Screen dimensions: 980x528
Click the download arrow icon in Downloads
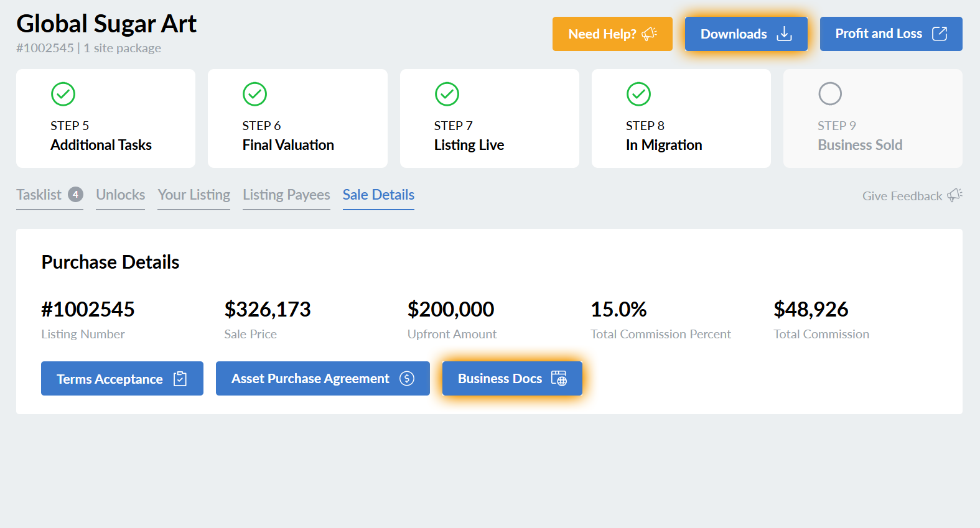(x=784, y=34)
